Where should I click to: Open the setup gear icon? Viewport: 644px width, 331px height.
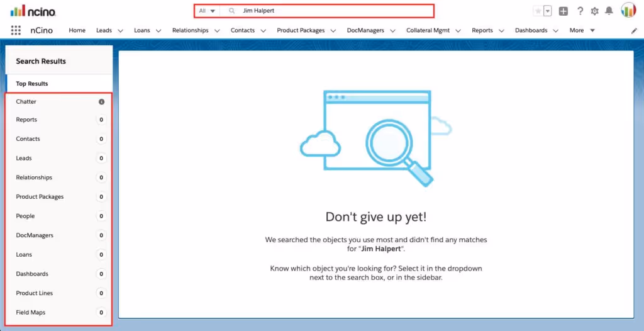594,11
